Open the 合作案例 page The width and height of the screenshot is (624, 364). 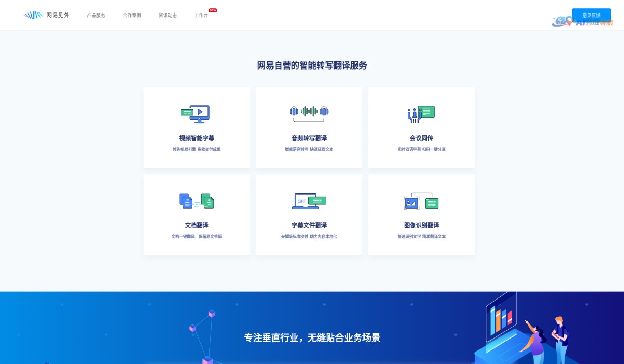[x=131, y=15]
